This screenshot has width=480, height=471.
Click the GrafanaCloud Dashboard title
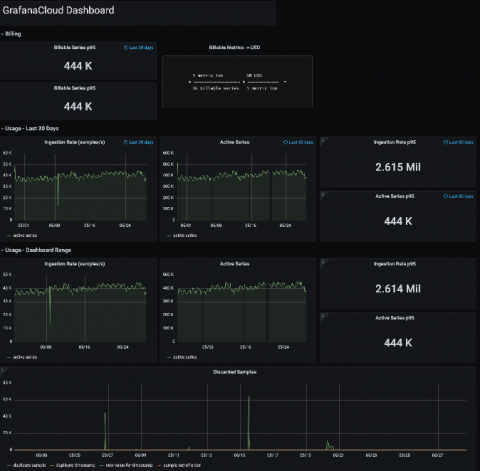pos(58,10)
